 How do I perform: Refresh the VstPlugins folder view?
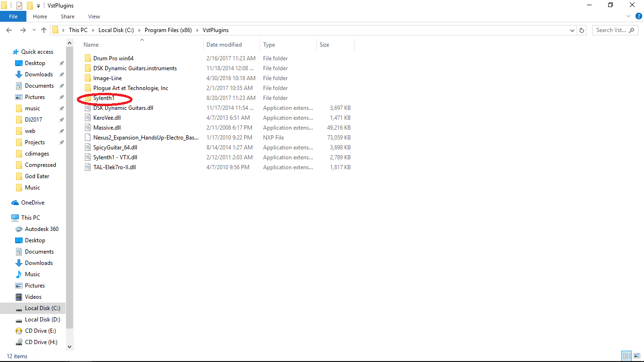[582, 30]
